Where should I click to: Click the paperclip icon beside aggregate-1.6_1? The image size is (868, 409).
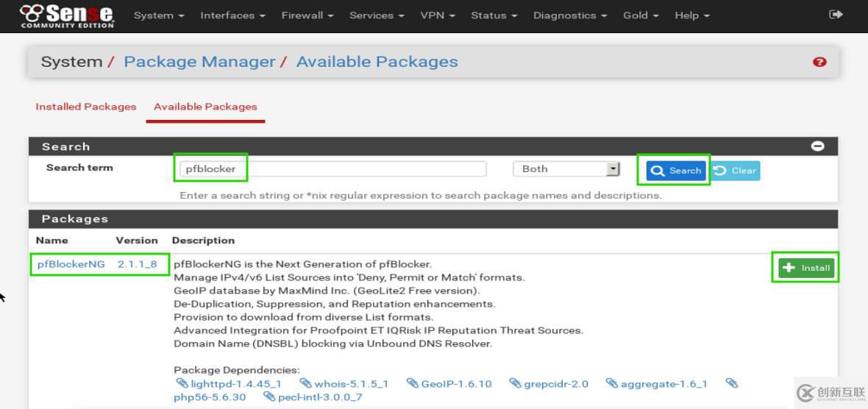[612, 383]
